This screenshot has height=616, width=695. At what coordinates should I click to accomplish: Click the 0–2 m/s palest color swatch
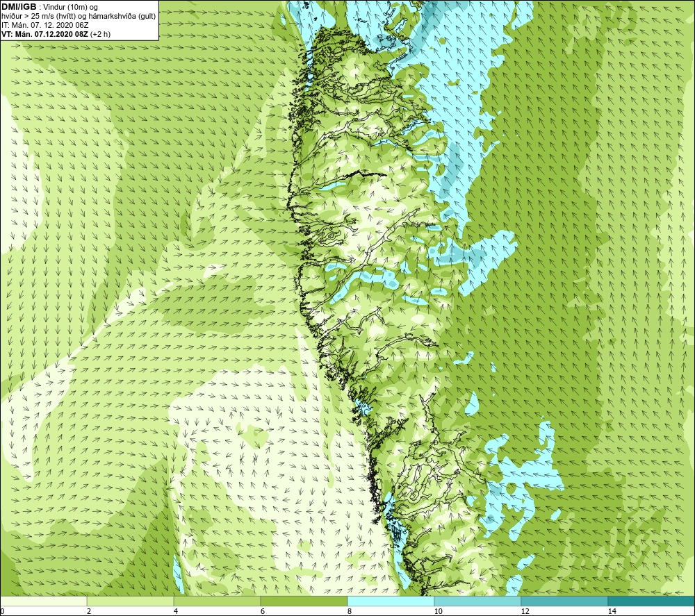point(43,601)
